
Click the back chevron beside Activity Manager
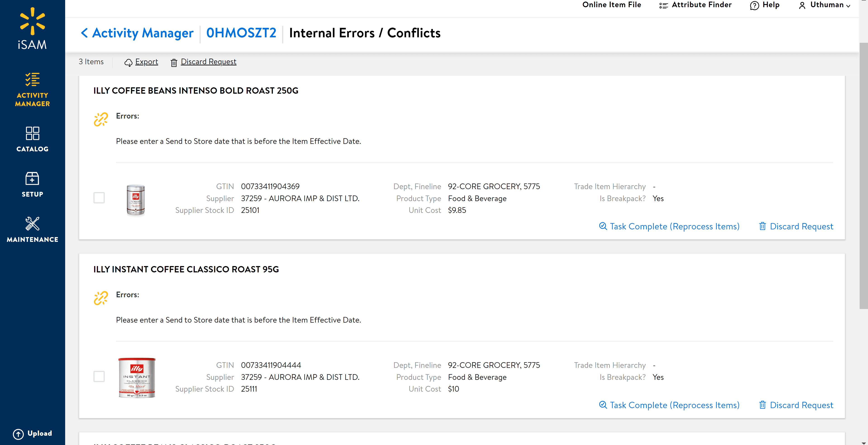(x=84, y=33)
